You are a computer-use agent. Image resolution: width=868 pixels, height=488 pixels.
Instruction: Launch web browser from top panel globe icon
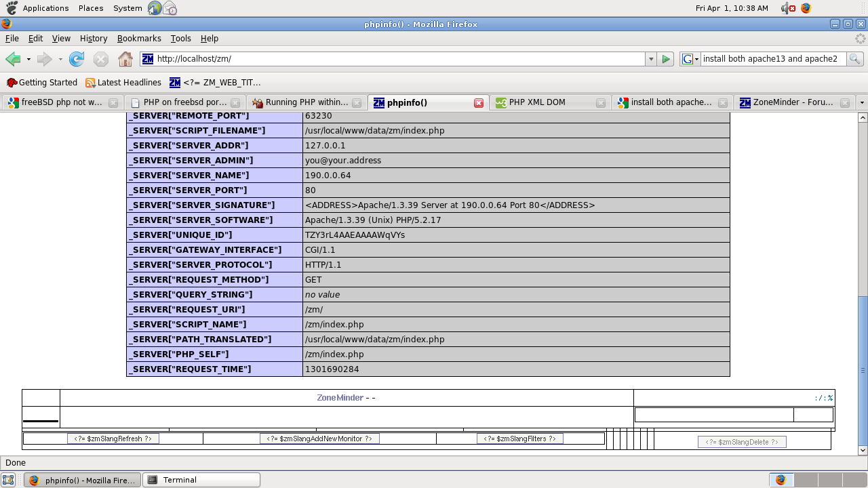155,8
